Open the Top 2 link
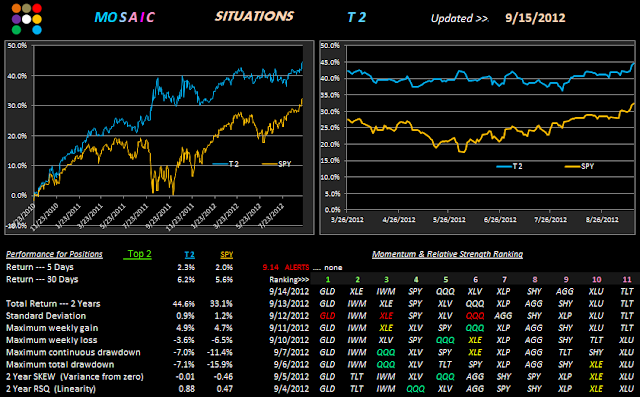640x397 pixels. click(139, 254)
